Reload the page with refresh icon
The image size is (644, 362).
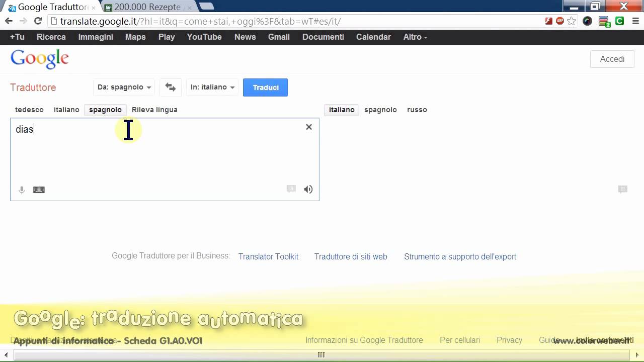38,21
